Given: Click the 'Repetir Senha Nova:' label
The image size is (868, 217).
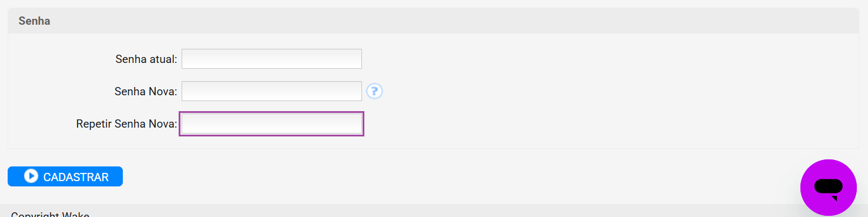Looking at the screenshot, I should click(x=127, y=124).
